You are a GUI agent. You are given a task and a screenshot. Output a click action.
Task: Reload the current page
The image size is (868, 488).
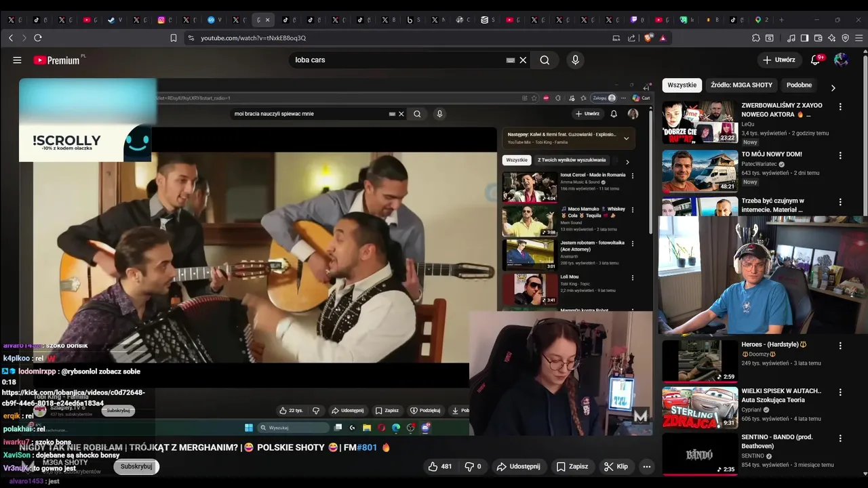click(x=38, y=38)
